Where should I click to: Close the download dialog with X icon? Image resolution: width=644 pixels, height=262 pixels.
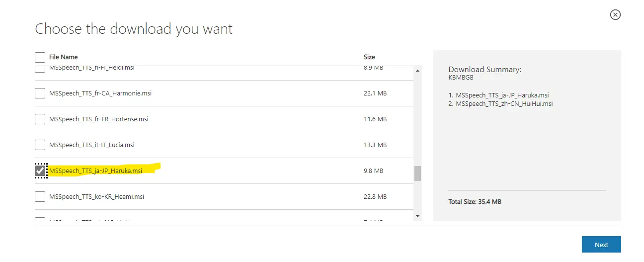(x=615, y=15)
